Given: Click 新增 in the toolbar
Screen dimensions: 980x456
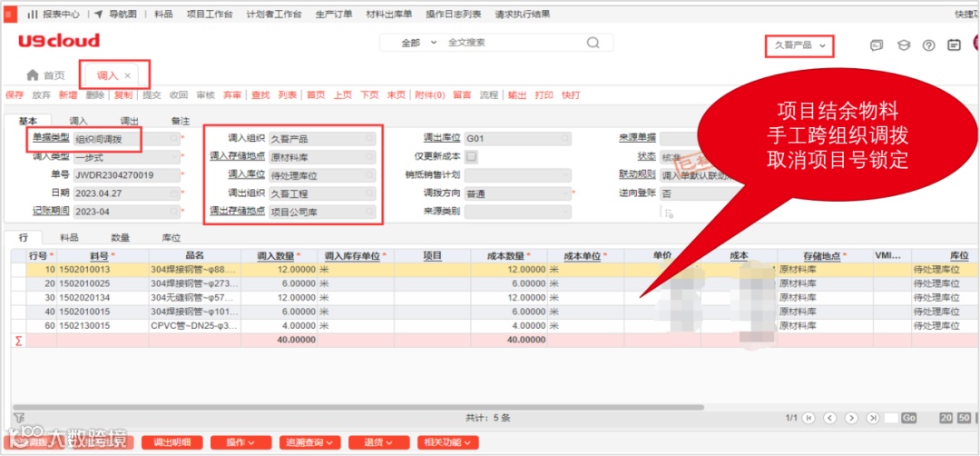Looking at the screenshot, I should click(68, 95).
